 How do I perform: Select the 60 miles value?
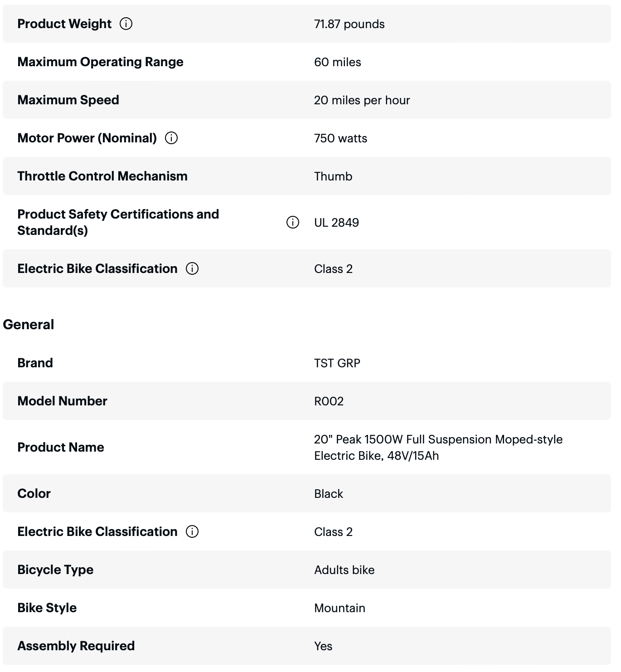(337, 62)
